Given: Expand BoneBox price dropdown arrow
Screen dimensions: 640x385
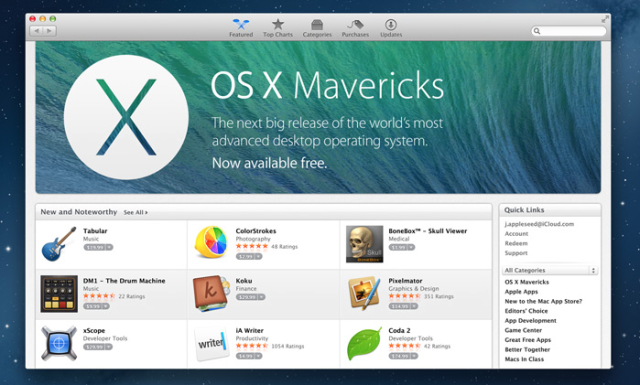Looking at the screenshot, I should pyautogui.click(x=411, y=247).
